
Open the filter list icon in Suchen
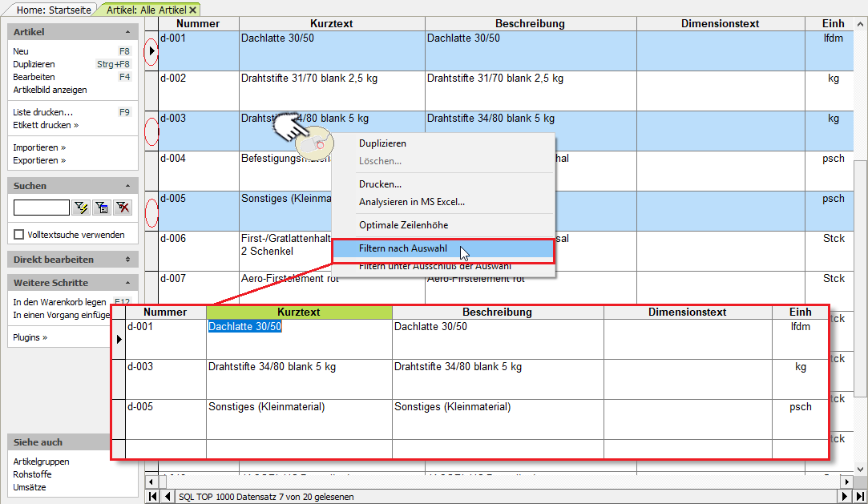click(102, 208)
